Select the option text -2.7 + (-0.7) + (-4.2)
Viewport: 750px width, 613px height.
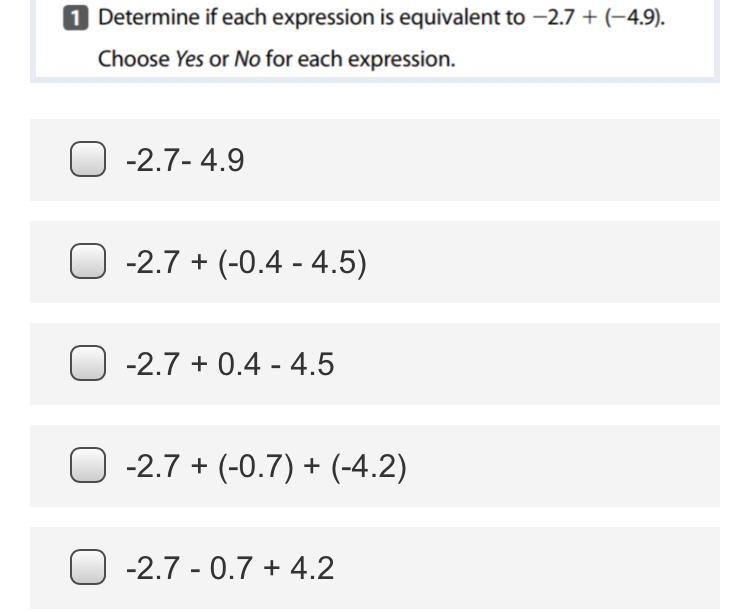coord(266,466)
